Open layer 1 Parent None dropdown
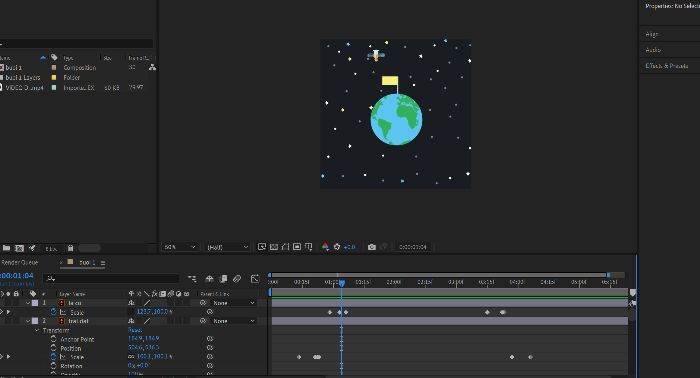The height and width of the screenshot is (378, 700). click(233, 303)
